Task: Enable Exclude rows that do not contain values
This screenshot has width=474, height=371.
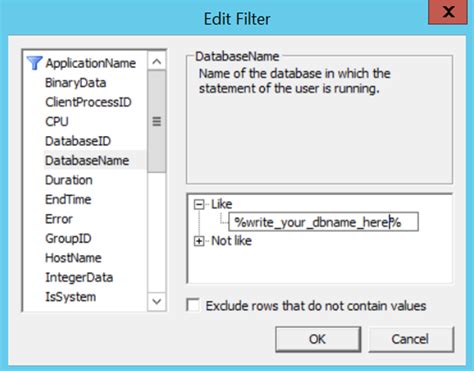Action: point(193,305)
